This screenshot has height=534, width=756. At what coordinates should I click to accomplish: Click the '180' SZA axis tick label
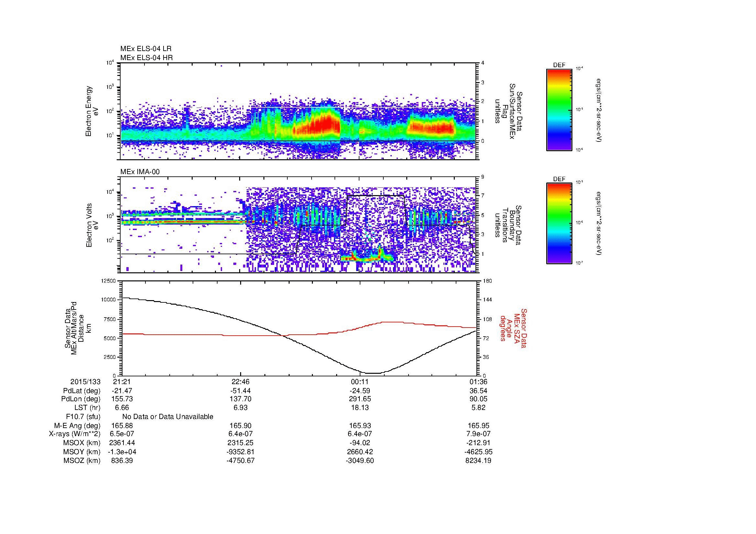pos(487,281)
